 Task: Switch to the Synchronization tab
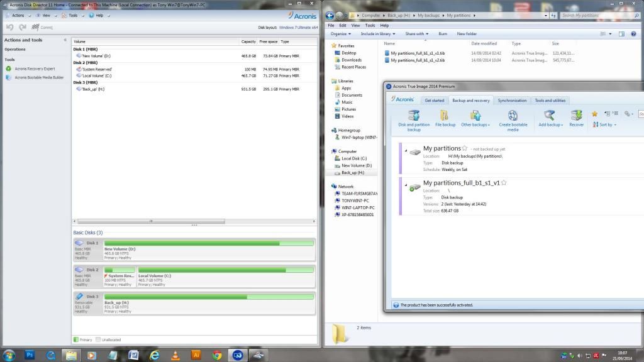(x=512, y=100)
